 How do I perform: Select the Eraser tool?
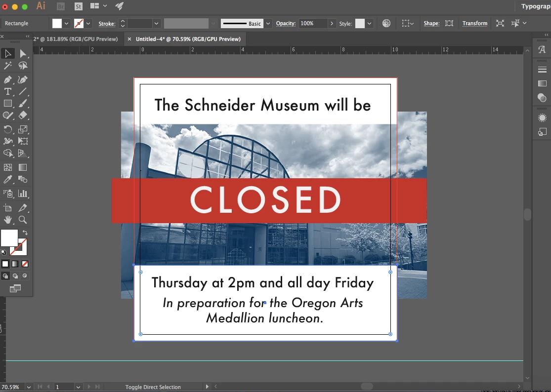(23, 116)
